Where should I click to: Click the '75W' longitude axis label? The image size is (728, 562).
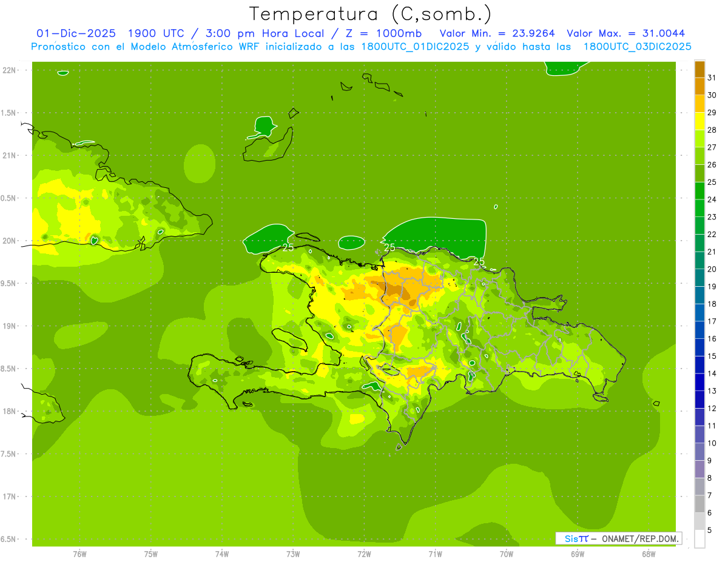151,554
